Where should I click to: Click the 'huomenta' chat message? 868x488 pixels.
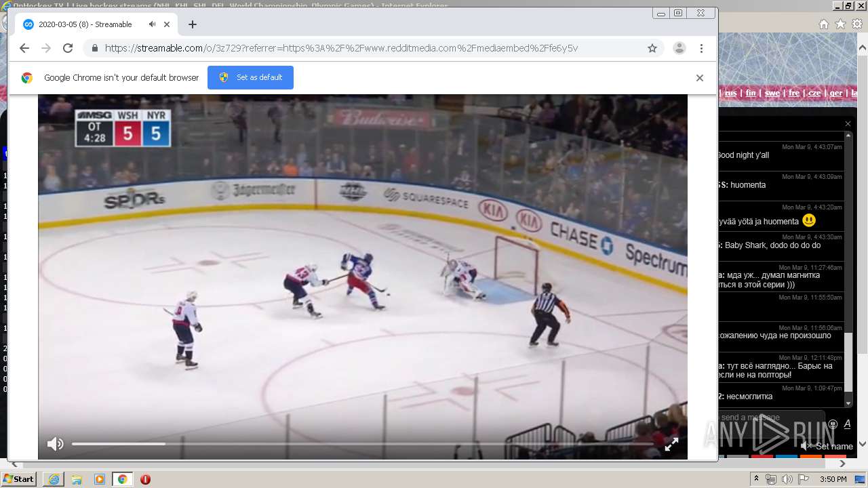tap(748, 185)
